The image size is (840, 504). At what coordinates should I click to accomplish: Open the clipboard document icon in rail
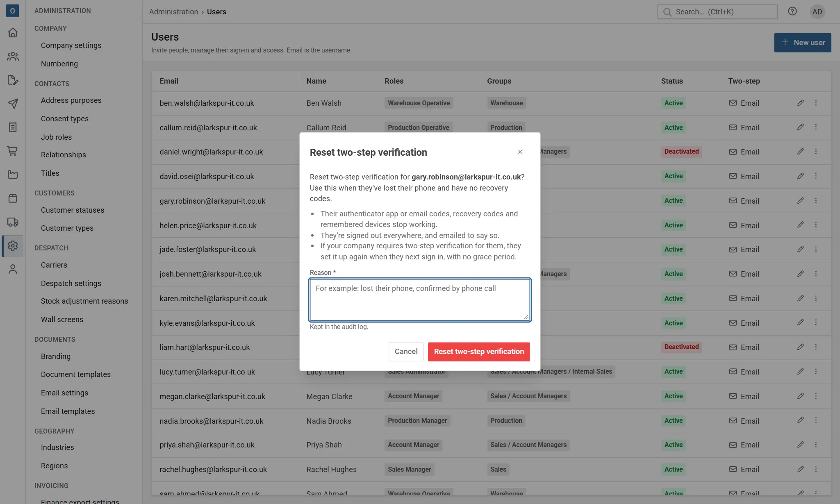13,127
